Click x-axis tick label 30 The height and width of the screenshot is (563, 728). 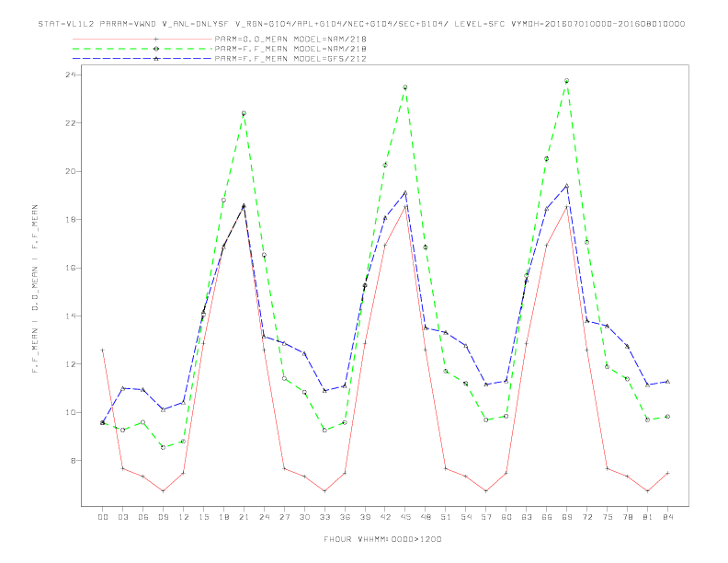point(304,517)
